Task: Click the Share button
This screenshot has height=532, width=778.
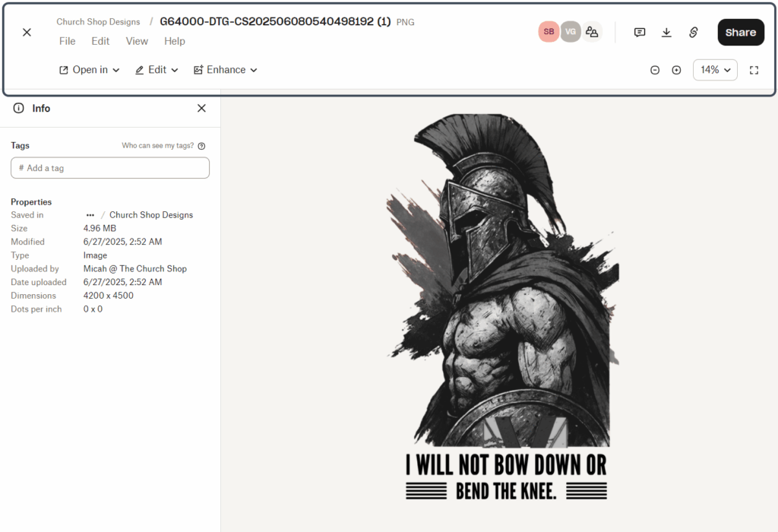Action: 740,32
